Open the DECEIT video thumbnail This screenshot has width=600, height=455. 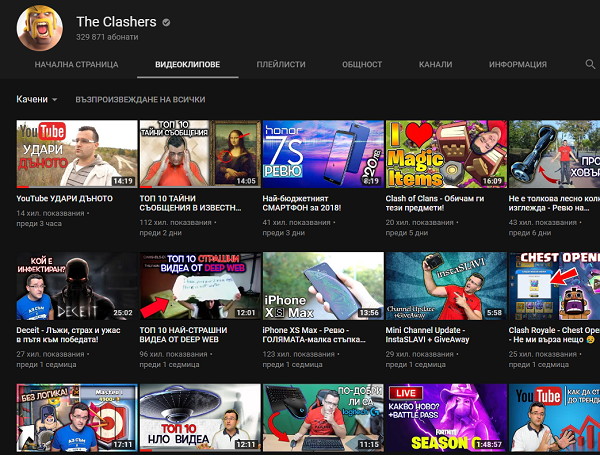coord(76,285)
